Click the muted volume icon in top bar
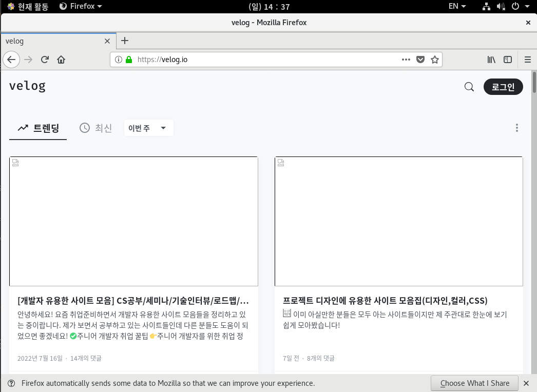The image size is (537, 392). tap(501, 6)
